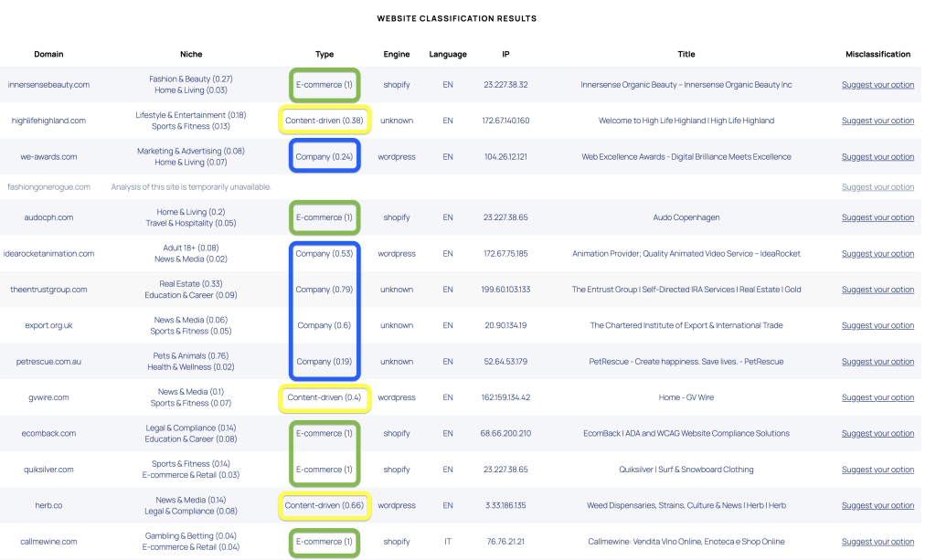This screenshot has width=936, height=560.
Task: Click 'Company (0.53)' type cell
Action: click(x=324, y=253)
